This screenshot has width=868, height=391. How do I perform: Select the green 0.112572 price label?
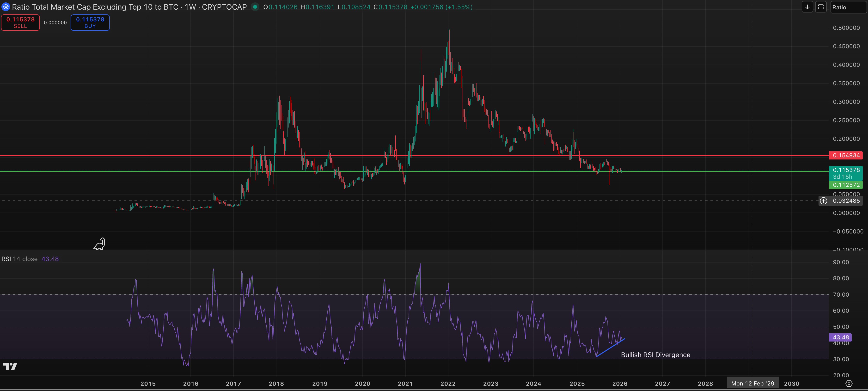pos(846,185)
